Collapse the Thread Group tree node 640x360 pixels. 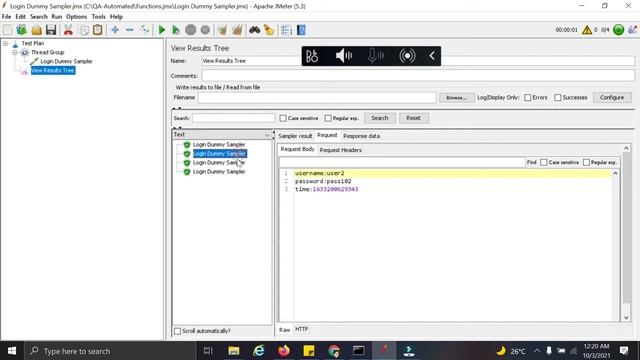tap(15, 52)
